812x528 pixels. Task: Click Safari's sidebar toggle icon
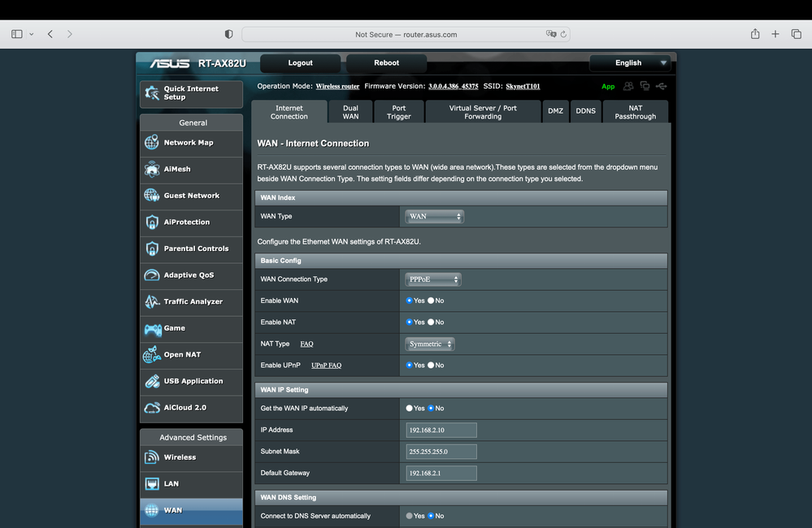pos(17,34)
